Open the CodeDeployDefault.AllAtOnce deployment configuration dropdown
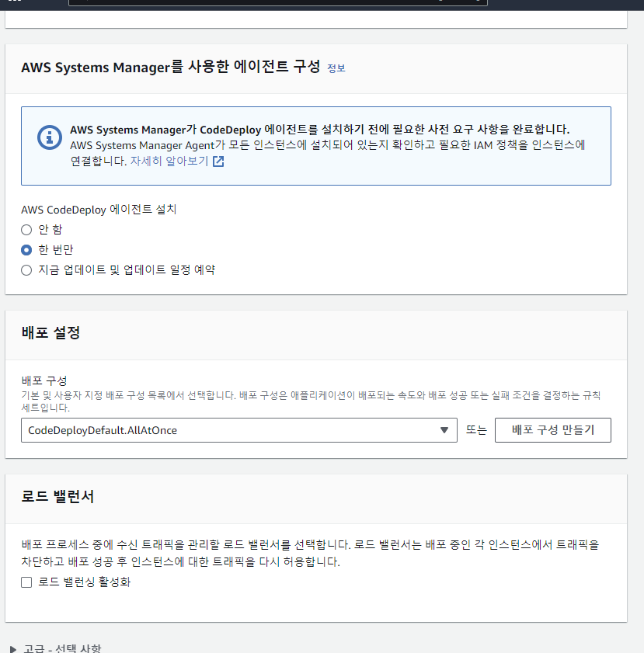644x653 pixels. coord(239,430)
